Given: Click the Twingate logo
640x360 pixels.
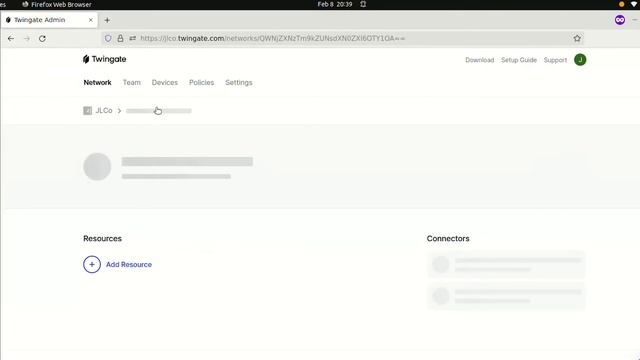Looking at the screenshot, I should pyautogui.click(x=104, y=59).
